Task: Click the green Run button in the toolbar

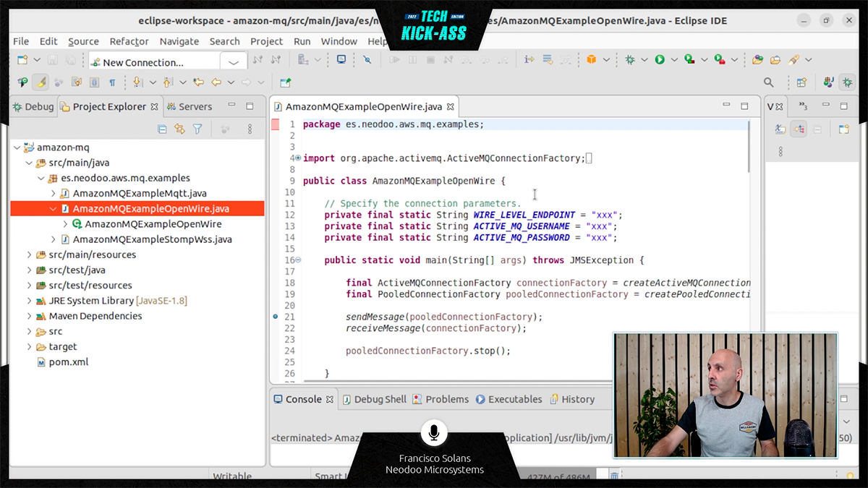Action: tap(660, 60)
